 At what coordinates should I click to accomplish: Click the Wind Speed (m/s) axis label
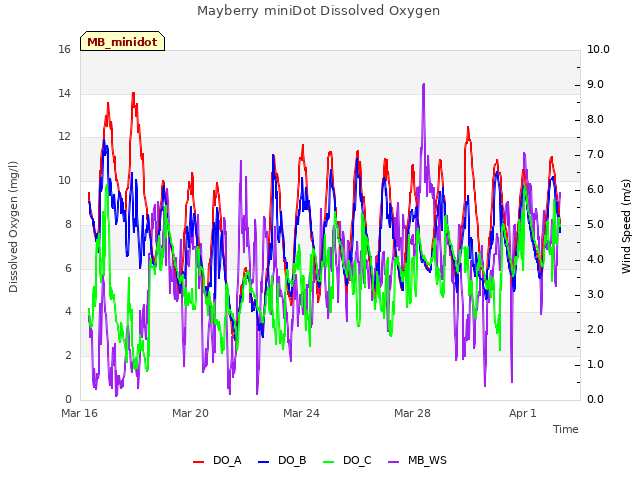pos(626,226)
